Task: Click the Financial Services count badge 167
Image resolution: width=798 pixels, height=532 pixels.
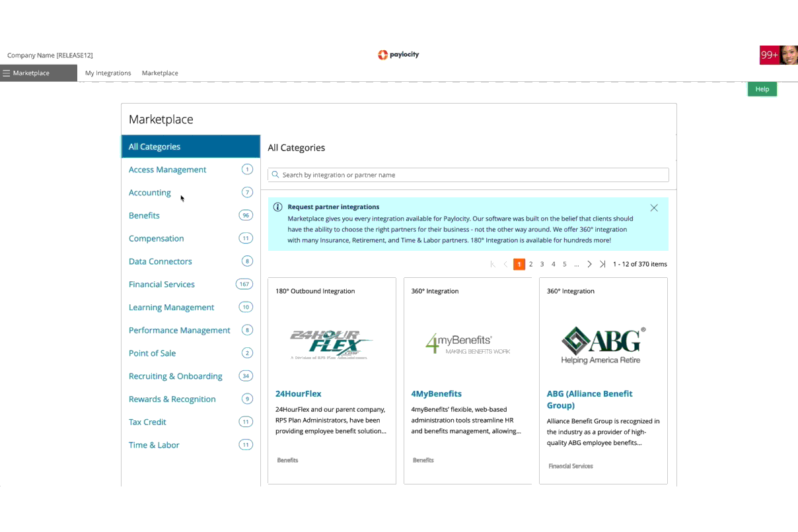Action: coord(244,284)
